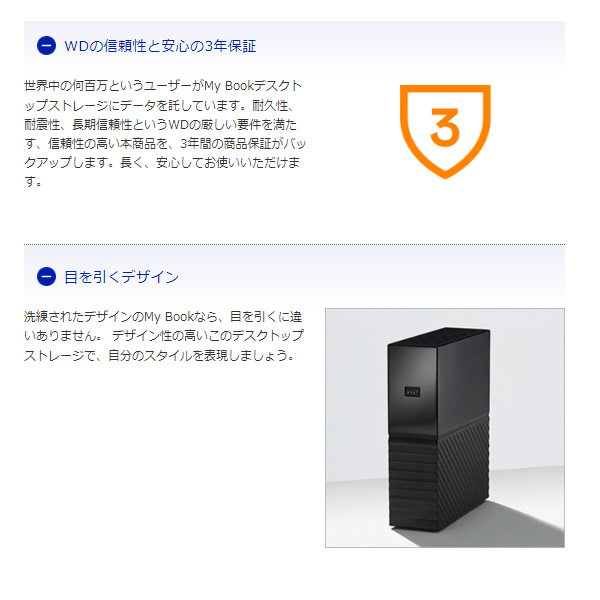Click the ribbed lower body of drive
Screen dimensions: 600x600
pyautogui.click(x=439, y=482)
